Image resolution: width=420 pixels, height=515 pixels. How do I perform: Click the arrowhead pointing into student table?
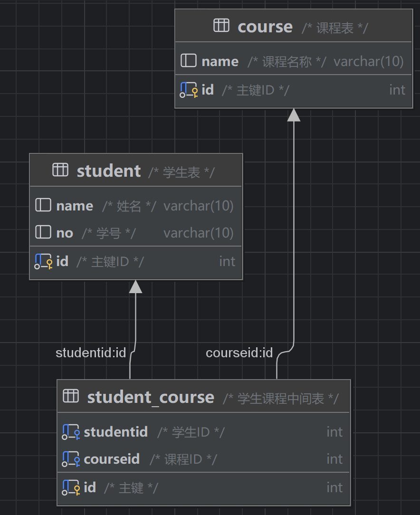pyautogui.click(x=135, y=286)
